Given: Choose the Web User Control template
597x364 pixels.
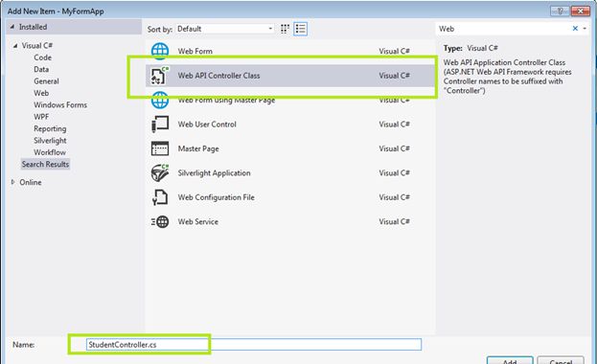Looking at the screenshot, I should (207, 125).
